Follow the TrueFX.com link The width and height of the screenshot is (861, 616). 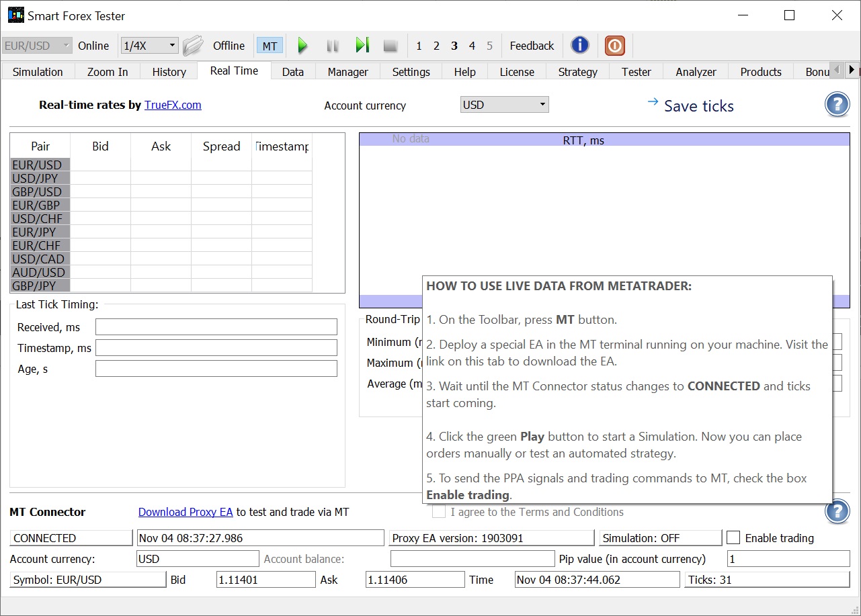point(173,105)
